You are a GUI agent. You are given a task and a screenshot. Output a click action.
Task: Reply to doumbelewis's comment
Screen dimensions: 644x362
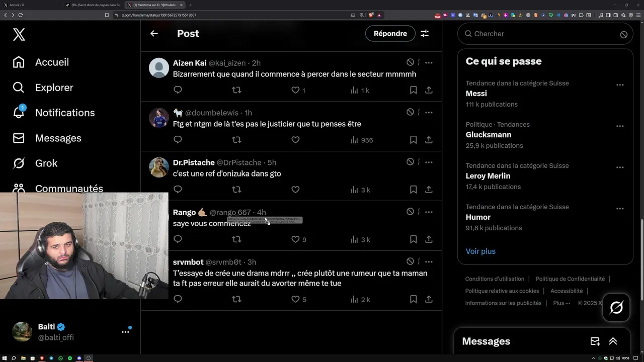(178, 140)
